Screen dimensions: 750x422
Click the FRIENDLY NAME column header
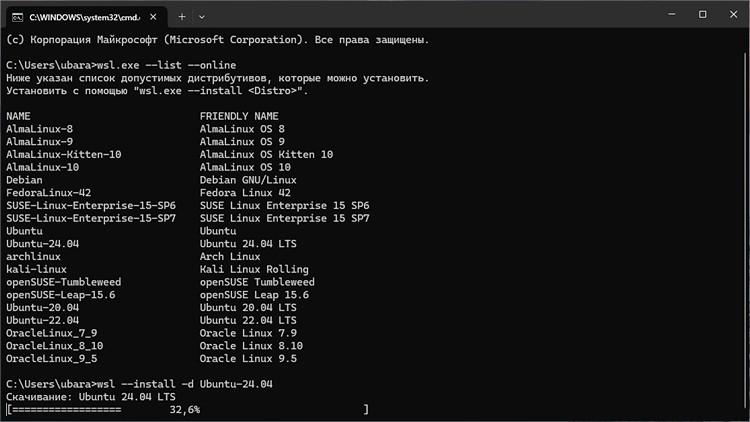coord(239,116)
